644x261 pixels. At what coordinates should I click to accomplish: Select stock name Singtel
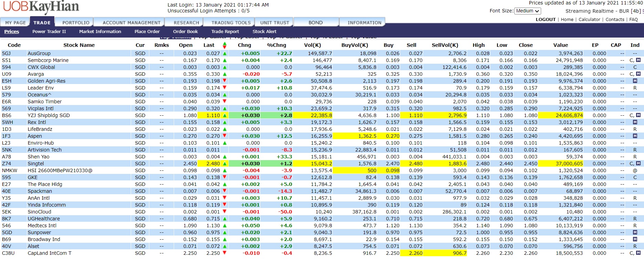[x=36, y=164]
